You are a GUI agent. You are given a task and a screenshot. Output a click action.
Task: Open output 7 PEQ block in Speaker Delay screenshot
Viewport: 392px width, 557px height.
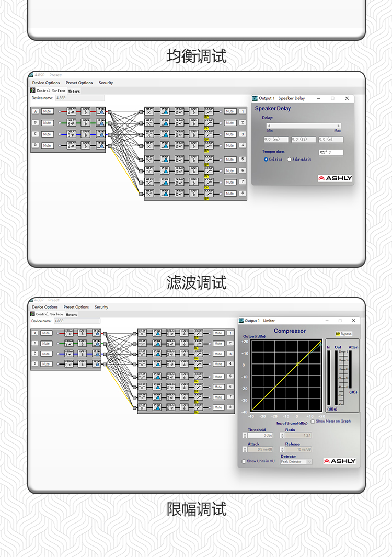pyautogui.click(x=165, y=182)
